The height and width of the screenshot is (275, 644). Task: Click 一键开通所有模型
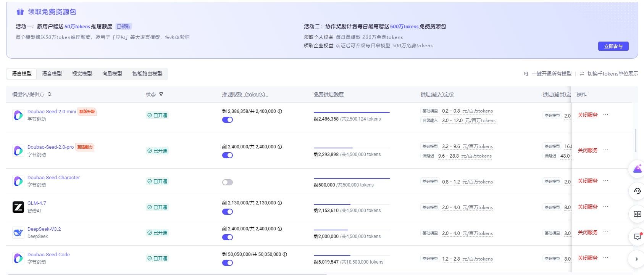(548, 74)
